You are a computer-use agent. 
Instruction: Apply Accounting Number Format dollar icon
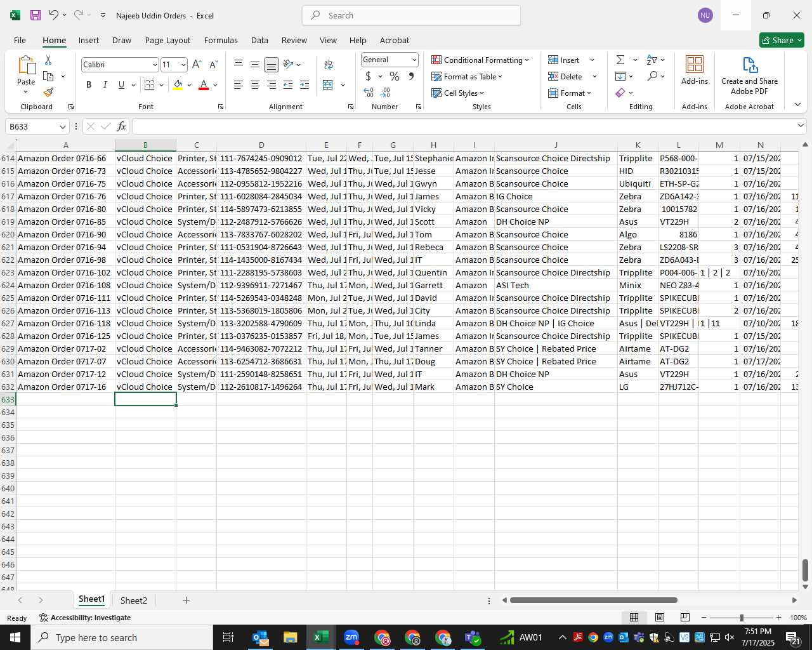point(368,76)
